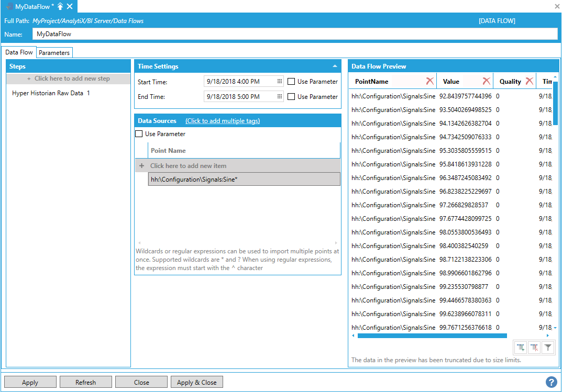This screenshot has width=562, height=392.
Task: Click the value 97.6774428099725
Action: 466,218
